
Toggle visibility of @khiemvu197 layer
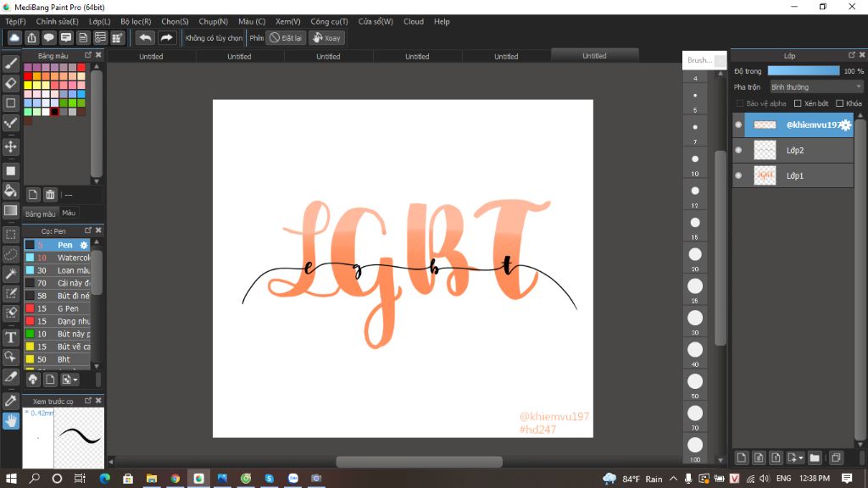(x=738, y=125)
